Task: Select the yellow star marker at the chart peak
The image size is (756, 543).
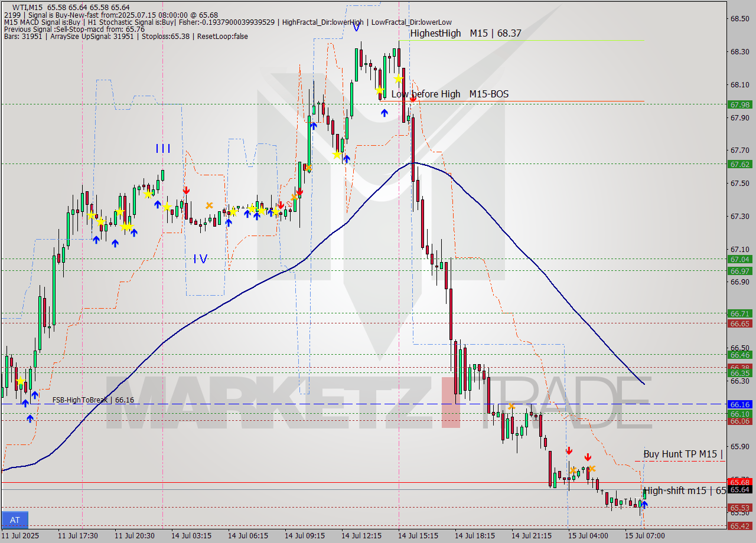Action: pos(399,78)
